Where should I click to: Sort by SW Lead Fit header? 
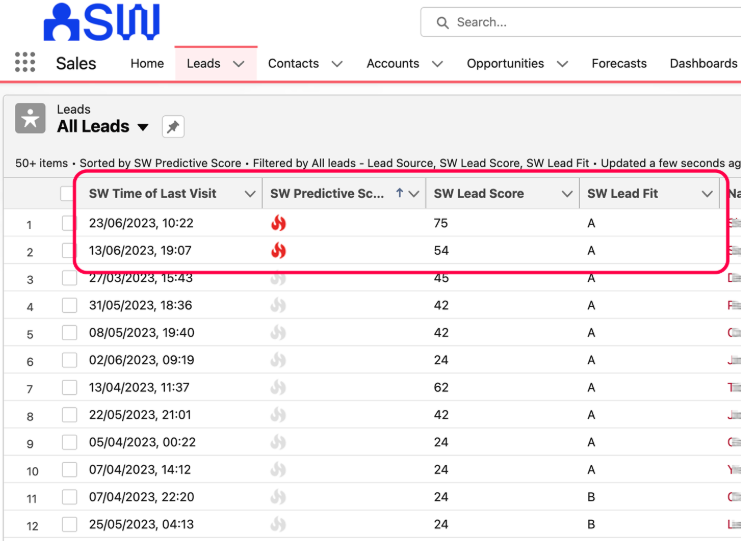(622, 193)
